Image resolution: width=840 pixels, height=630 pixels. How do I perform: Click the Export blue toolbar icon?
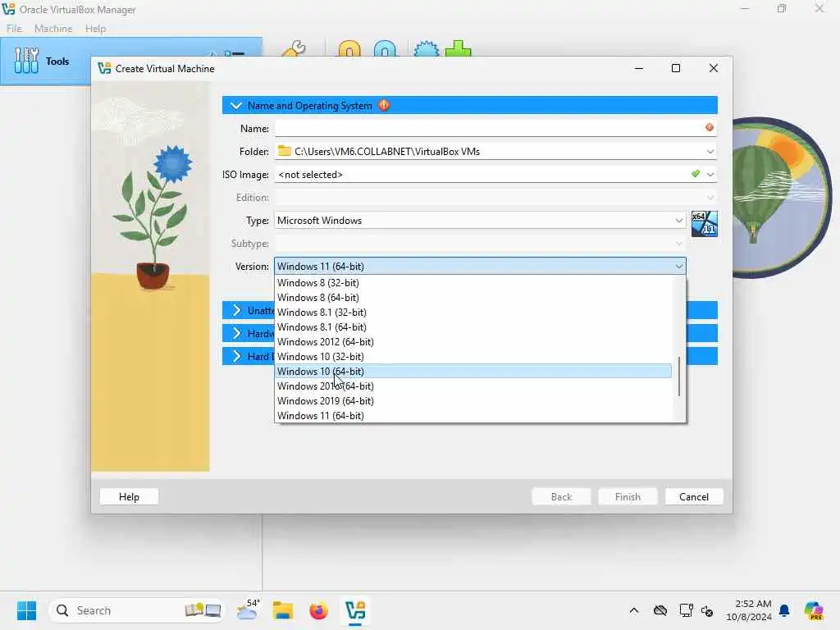point(386,49)
